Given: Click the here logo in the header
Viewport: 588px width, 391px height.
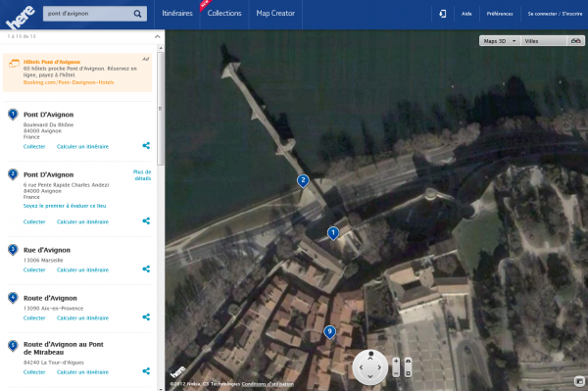Looking at the screenshot, I should (21, 18).
